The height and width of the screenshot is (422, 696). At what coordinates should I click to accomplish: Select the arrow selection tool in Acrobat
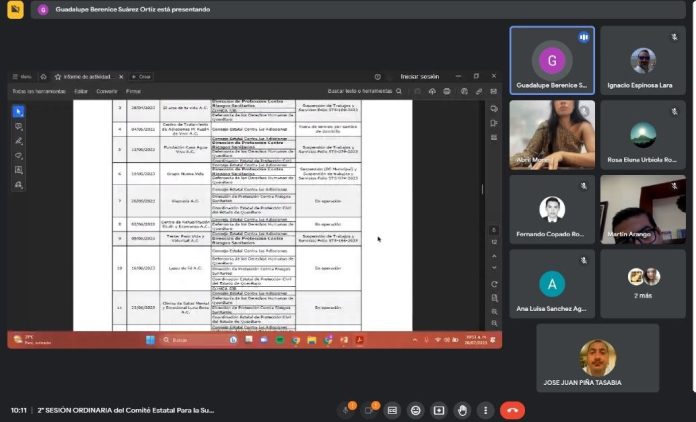[x=18, y=112]
